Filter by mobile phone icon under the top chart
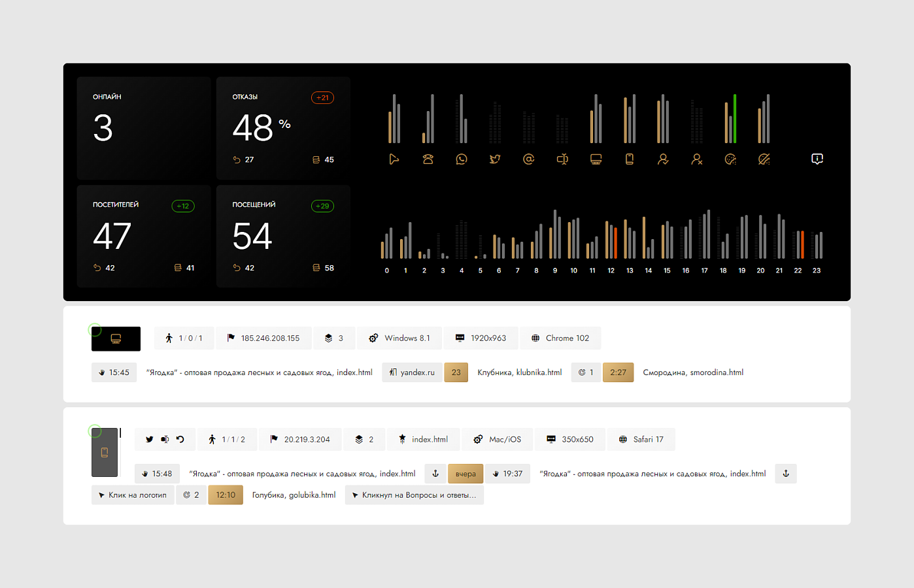This screenshot has height=588, width=914. tap(630, 159)
